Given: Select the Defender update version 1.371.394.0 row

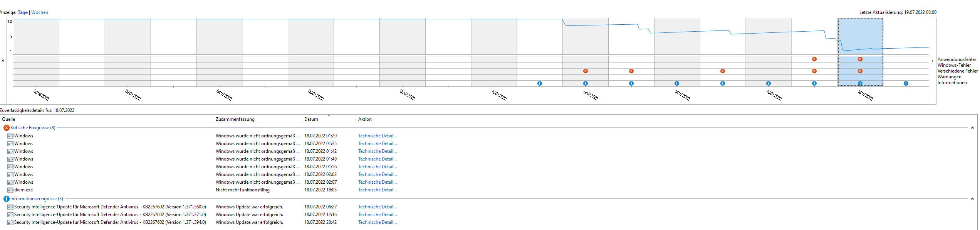Looking at the screenshot, I should point(200,222).
